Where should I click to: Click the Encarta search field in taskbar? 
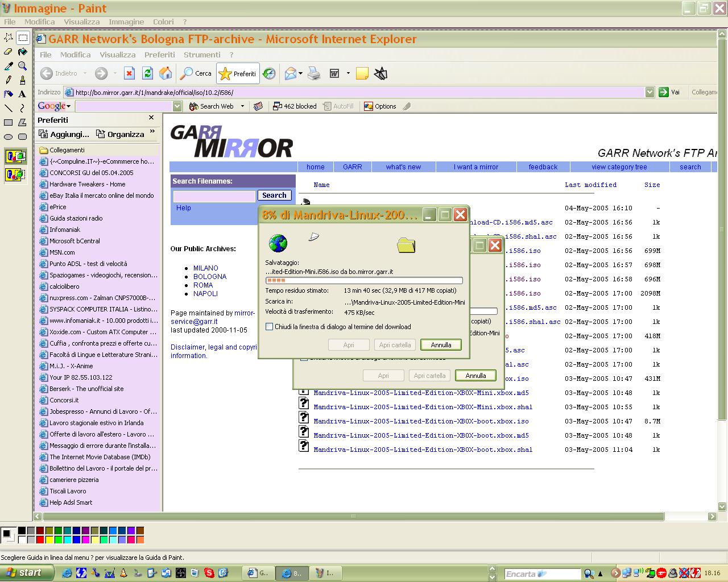click(543, 574)
